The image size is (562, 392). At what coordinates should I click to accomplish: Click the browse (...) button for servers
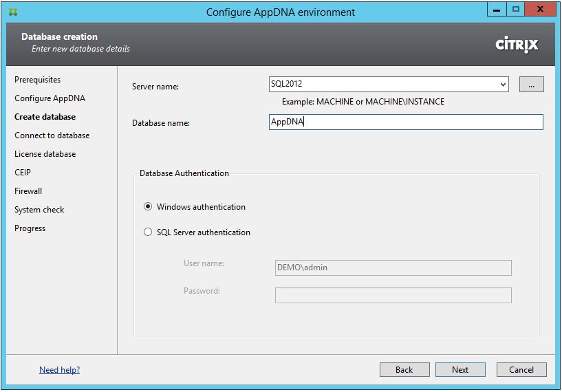click(531, 85)
